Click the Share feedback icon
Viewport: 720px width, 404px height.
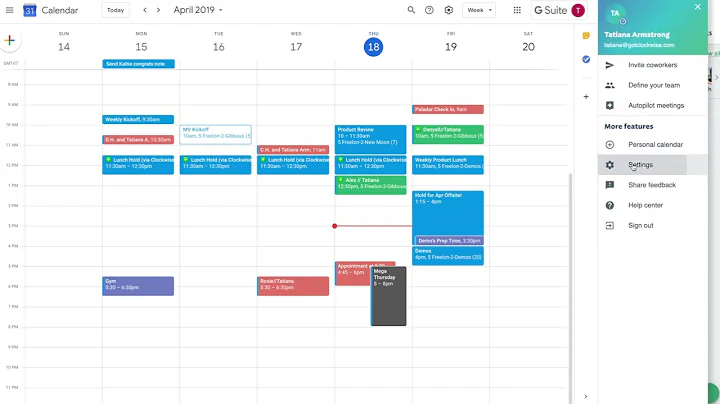pyautogui.click(x=610, y=185)
